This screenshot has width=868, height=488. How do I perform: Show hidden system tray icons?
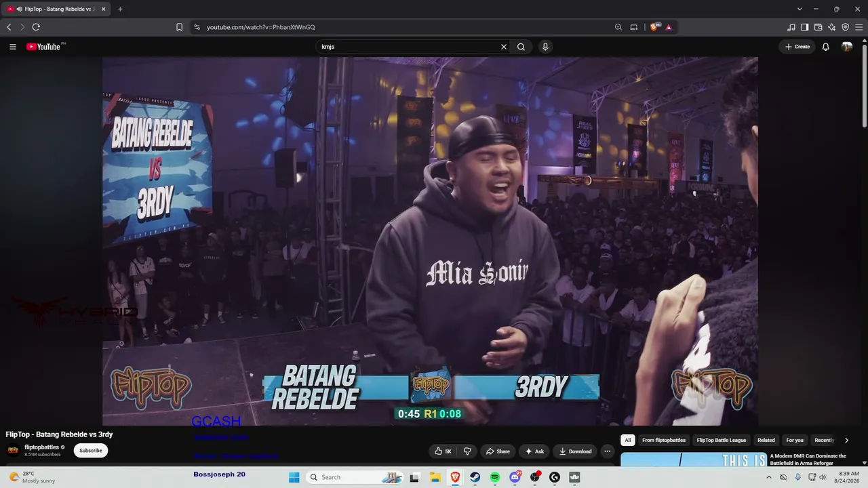768,477
